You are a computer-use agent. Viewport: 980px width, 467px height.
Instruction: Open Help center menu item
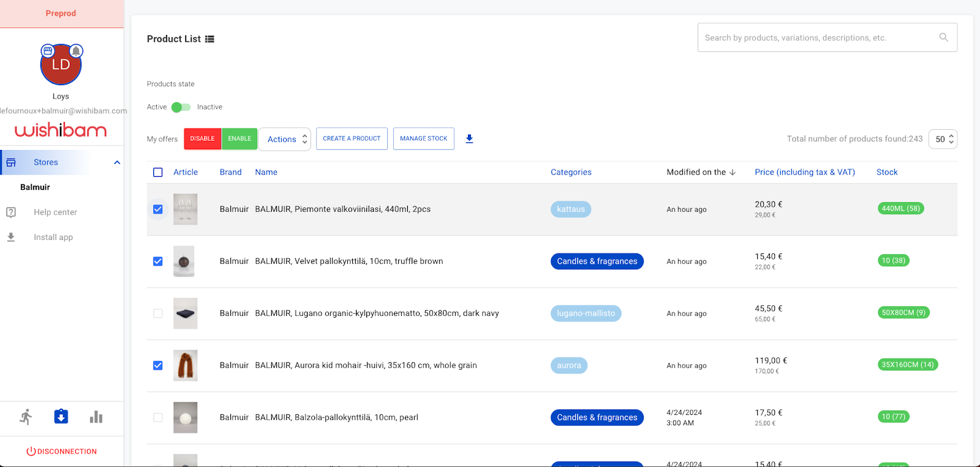pos(55,212)
